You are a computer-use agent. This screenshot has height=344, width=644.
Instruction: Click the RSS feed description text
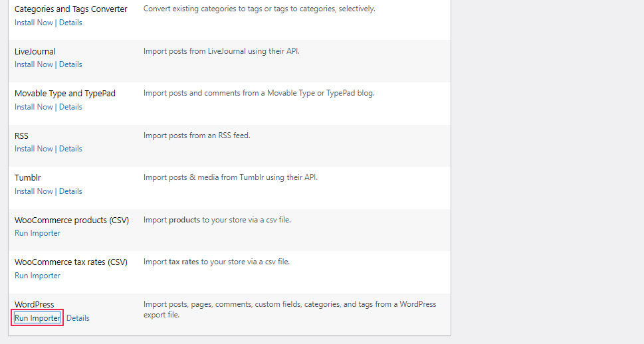point(197,135)
